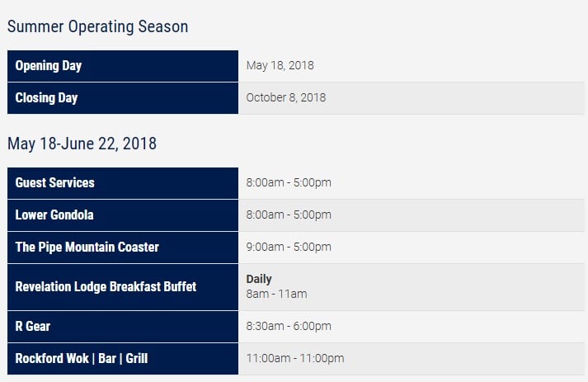Select The Pipe Mountain Coaster label

point(87,247)
